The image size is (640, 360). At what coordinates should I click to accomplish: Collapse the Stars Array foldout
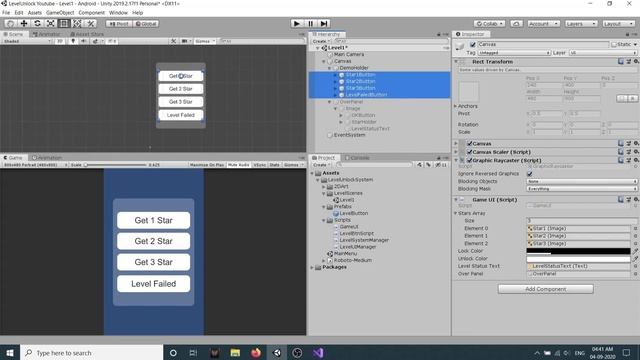coord(456,213)
